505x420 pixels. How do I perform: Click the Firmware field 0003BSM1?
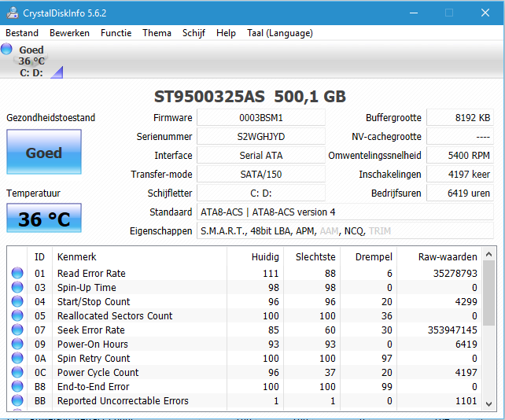(x=261, y=117)
